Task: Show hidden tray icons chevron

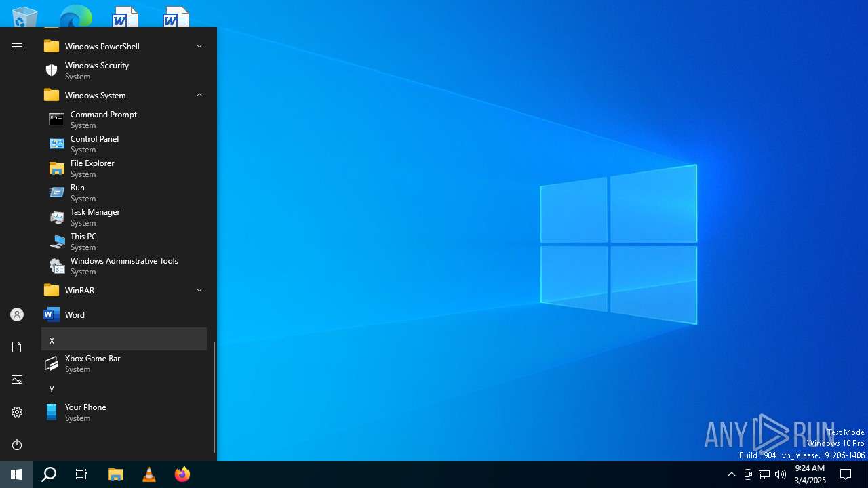Action: pos(731,474)
